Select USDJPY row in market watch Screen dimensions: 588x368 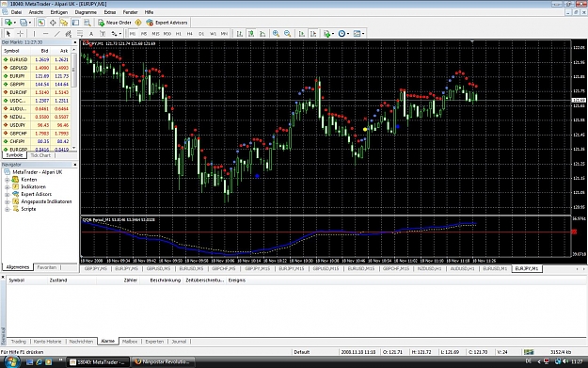pos(36,125)
